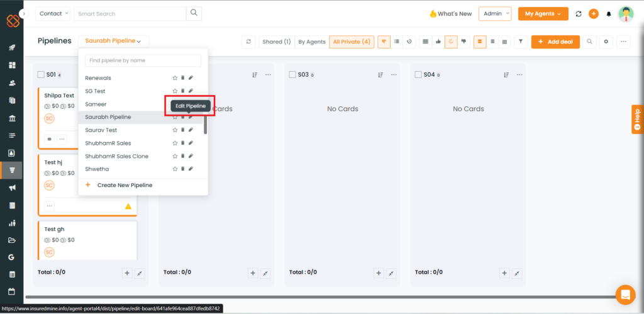This screenshot has height=314, width=644.
Task: Click the refresh icon beside Shared (1)
Action: (248, 42)
